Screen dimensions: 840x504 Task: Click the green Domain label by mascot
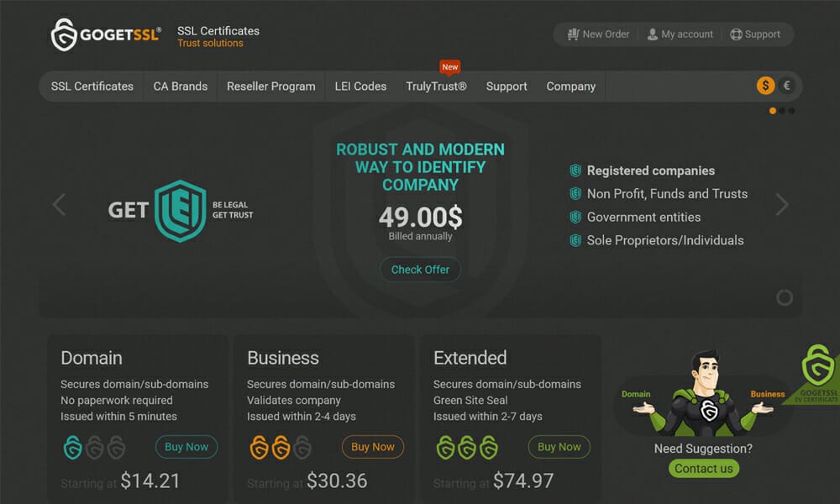pos(636,394)
